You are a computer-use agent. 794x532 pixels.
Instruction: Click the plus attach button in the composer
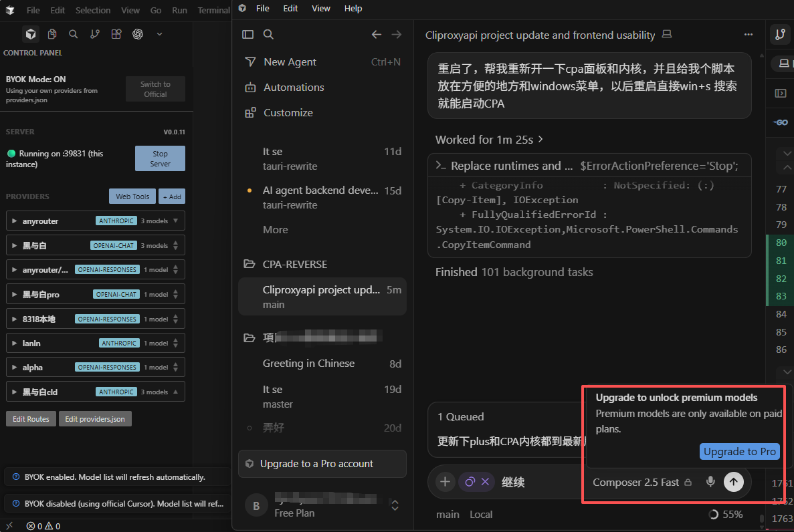pyautogui.click(x=445, y=481)
